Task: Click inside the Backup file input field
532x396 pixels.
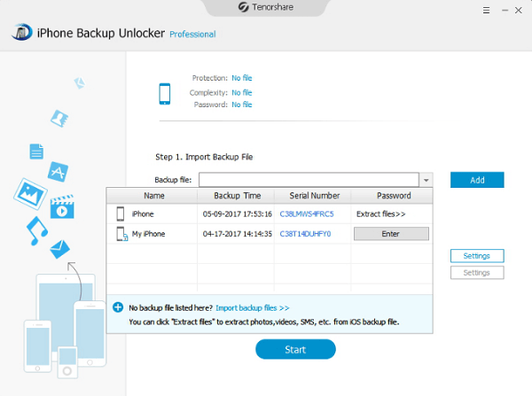Action: coord(309,180)
